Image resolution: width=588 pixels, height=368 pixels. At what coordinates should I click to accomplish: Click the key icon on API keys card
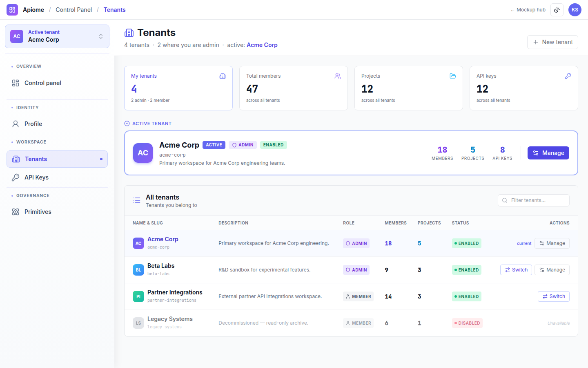(x=568, y=76)
